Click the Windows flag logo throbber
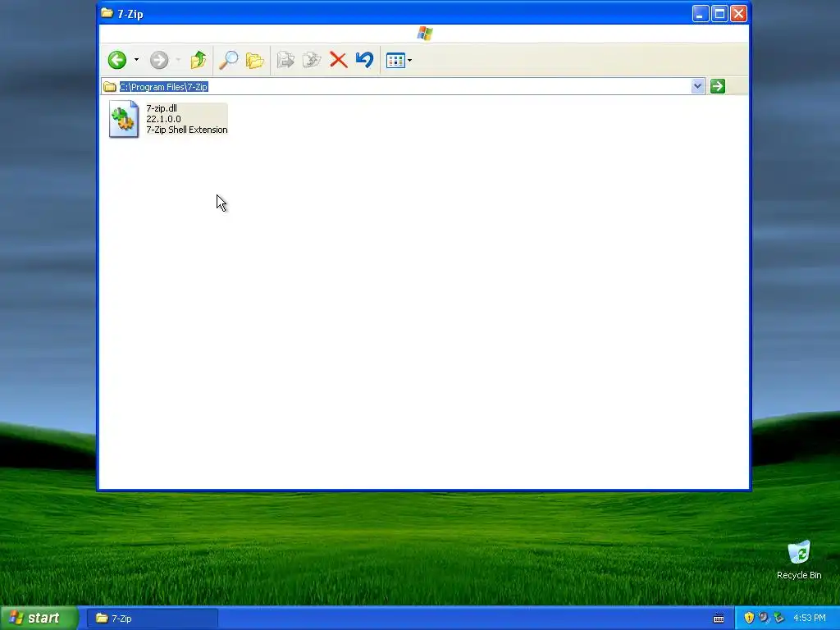 (425, 34)
